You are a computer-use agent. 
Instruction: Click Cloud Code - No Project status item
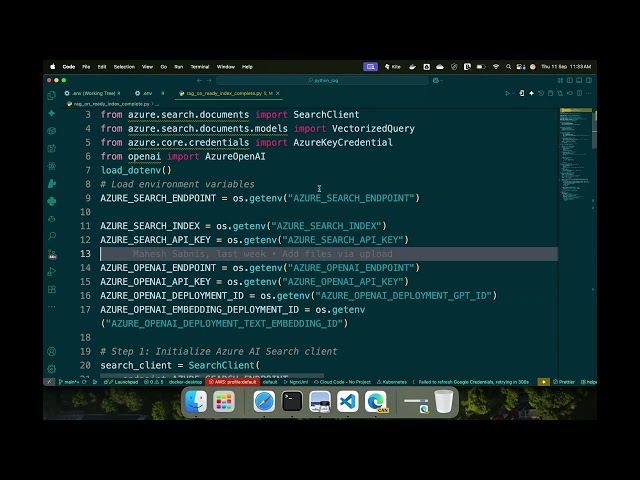pos(342,382)
